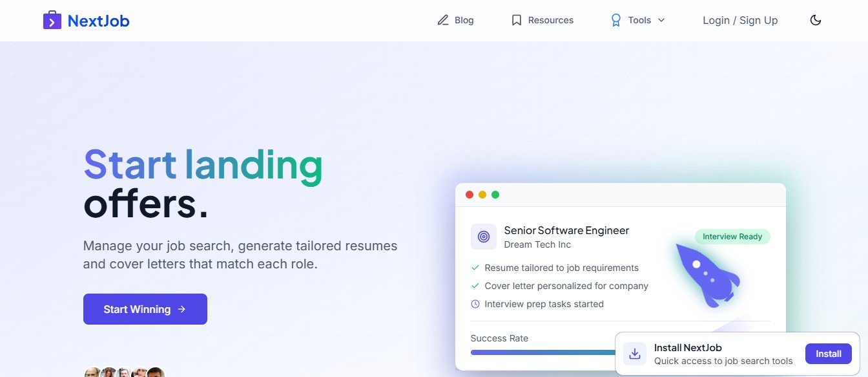Click the Install button
This screenshot has height=377, width=868.
pos(828,354)
